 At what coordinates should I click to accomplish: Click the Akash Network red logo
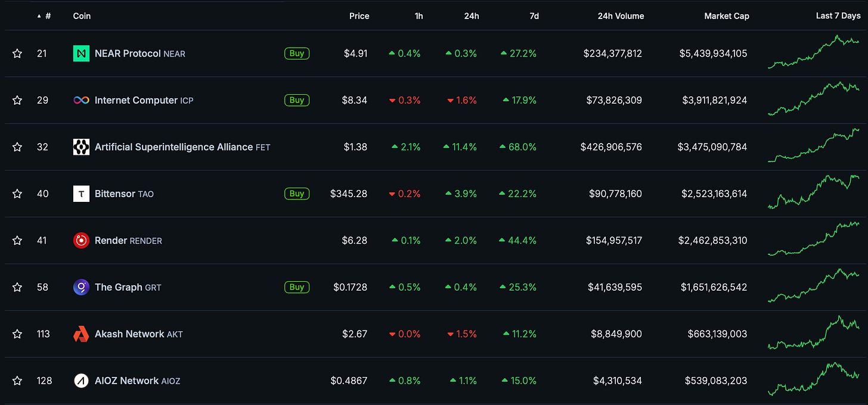(81, 334)
